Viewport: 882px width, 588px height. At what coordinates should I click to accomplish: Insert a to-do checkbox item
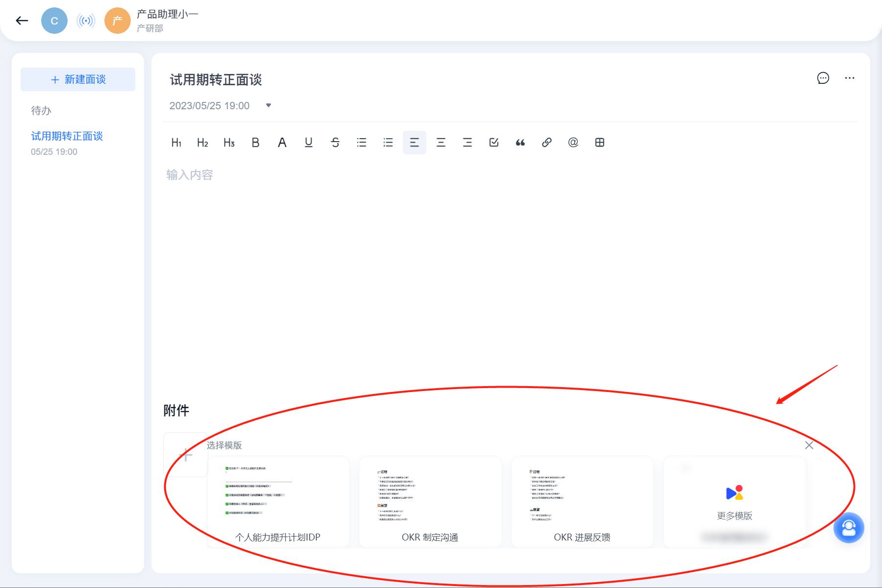coord(494,143)
